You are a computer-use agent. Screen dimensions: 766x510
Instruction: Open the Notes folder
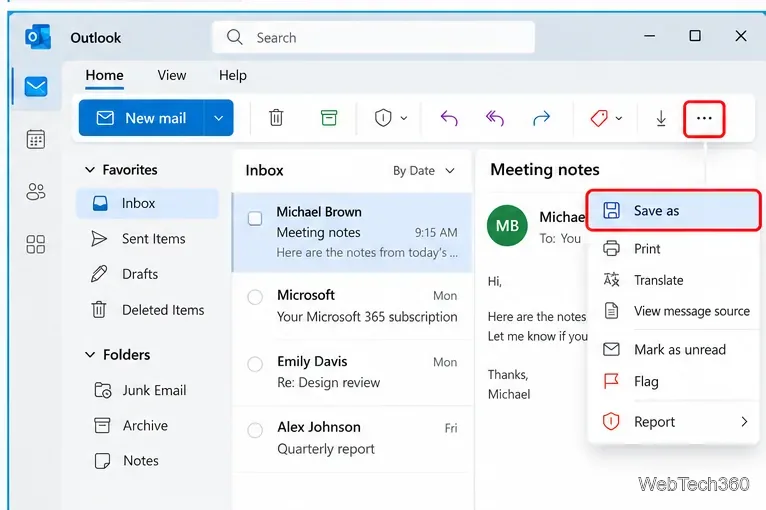click(147, 460)
